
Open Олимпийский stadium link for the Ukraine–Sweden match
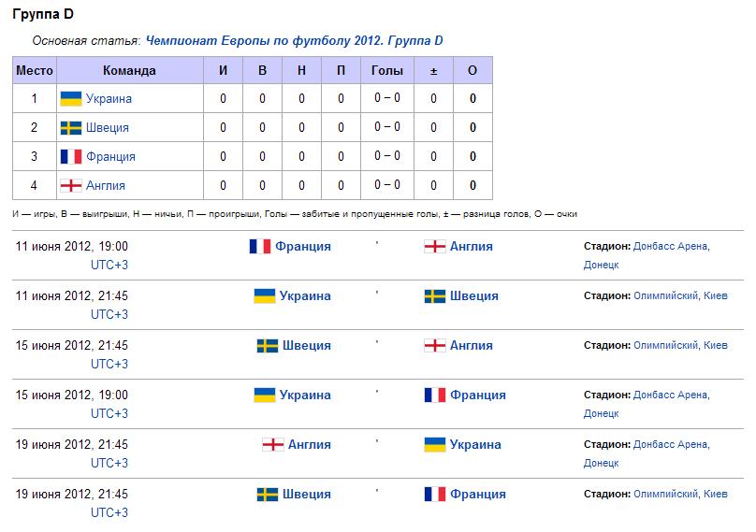(x=665, y=296)
